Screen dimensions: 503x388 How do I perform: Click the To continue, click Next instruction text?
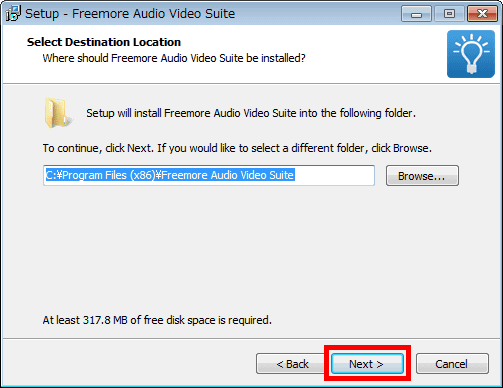(x=237, y=148)
